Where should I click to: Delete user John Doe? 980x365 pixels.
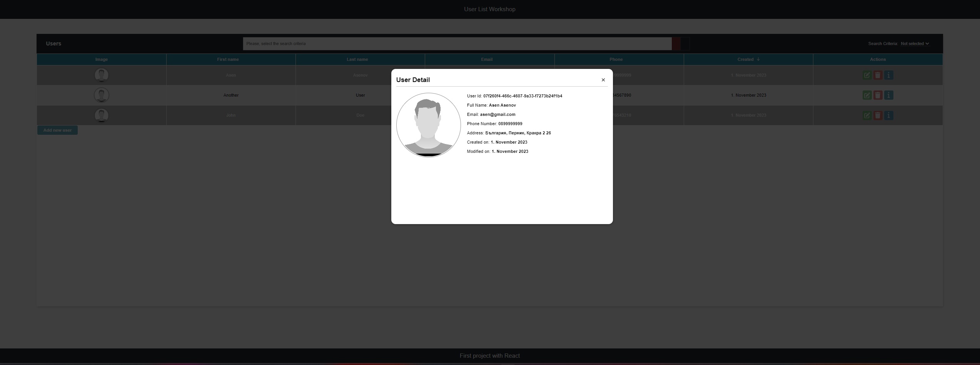878,116
